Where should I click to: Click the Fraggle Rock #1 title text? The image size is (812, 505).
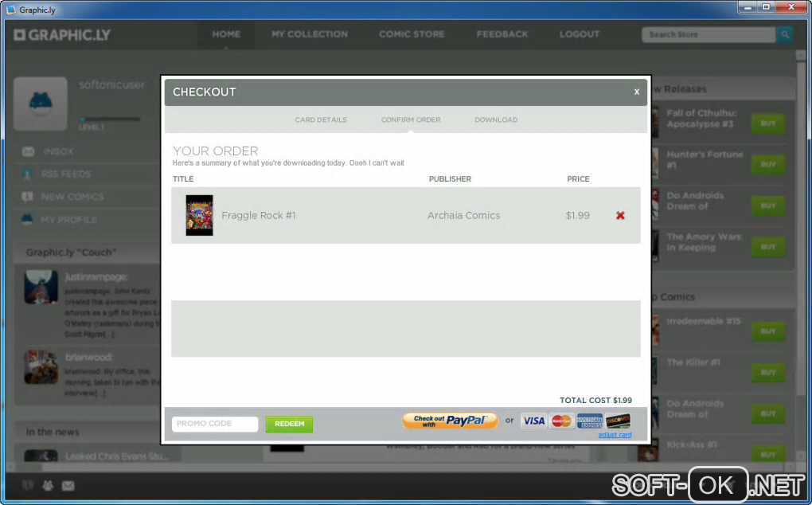tap(259, 216)
